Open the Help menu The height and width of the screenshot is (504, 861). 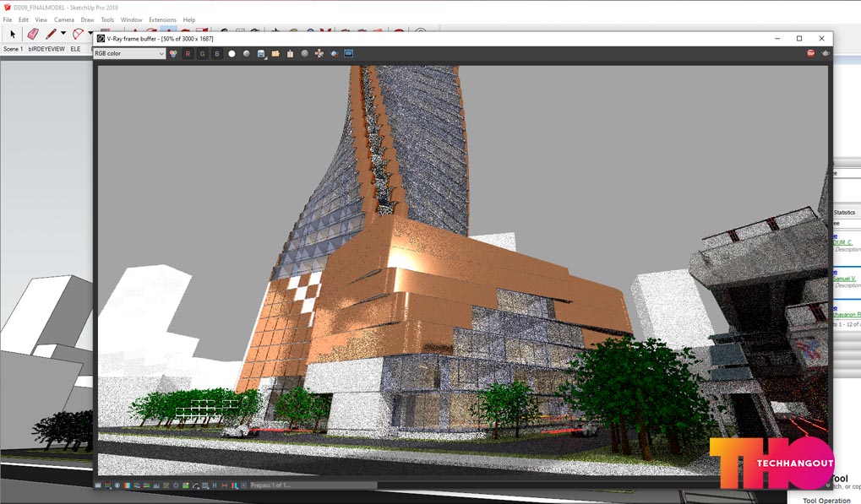tap(189, 19)
